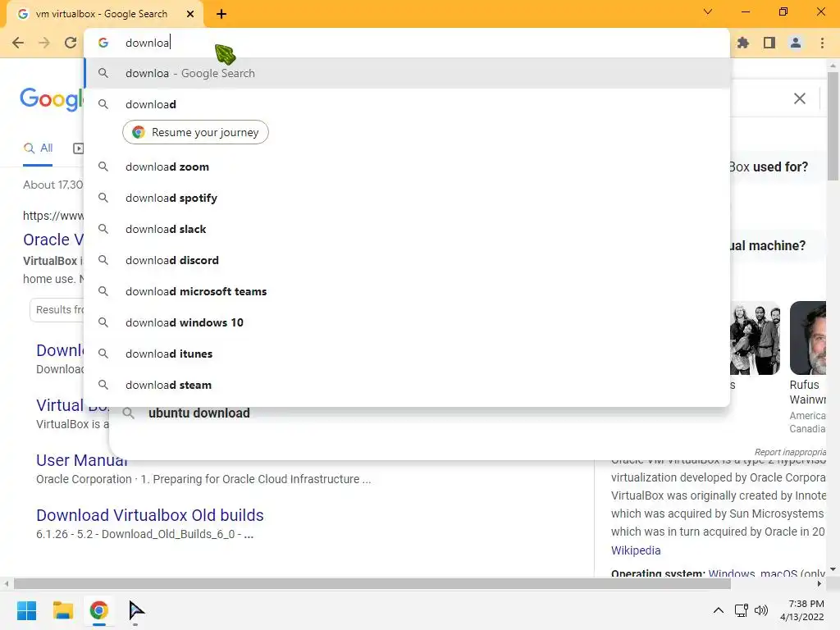Open the Extensions puzzle icon
Screen dimensions: 840x630
click(743, 43)
